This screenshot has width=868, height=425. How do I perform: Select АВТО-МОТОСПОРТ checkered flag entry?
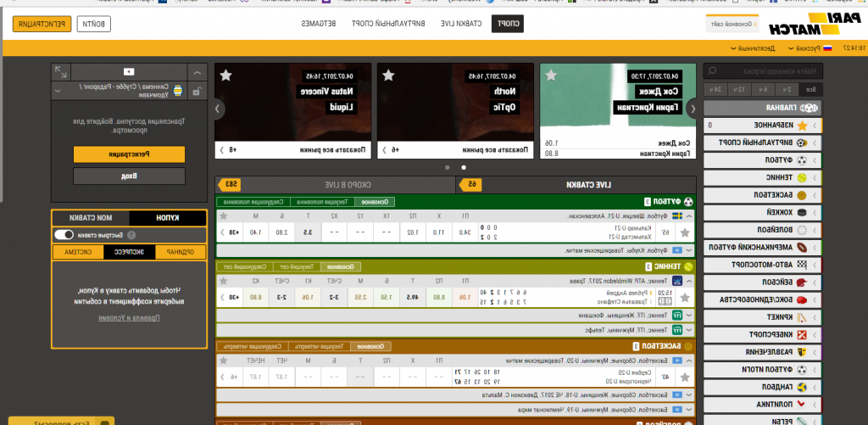pyautogui.click(x=763, y=265)
